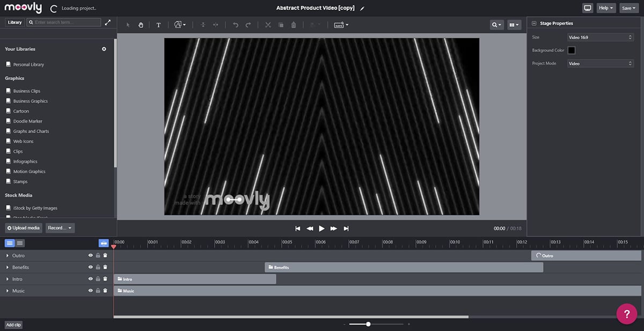Toggle lock on the Intro layer

point(98,279)
